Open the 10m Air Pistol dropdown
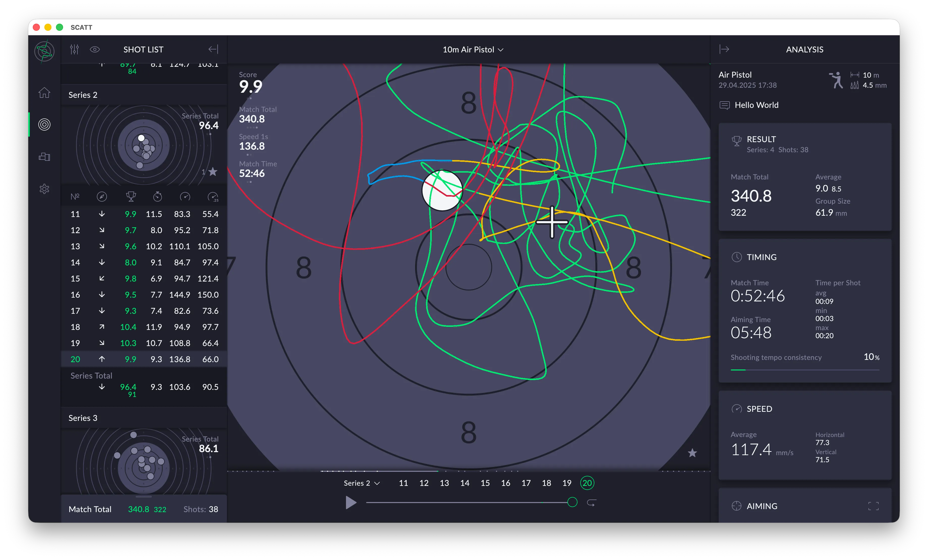928x560 pixels. click(x=473, y=50)
